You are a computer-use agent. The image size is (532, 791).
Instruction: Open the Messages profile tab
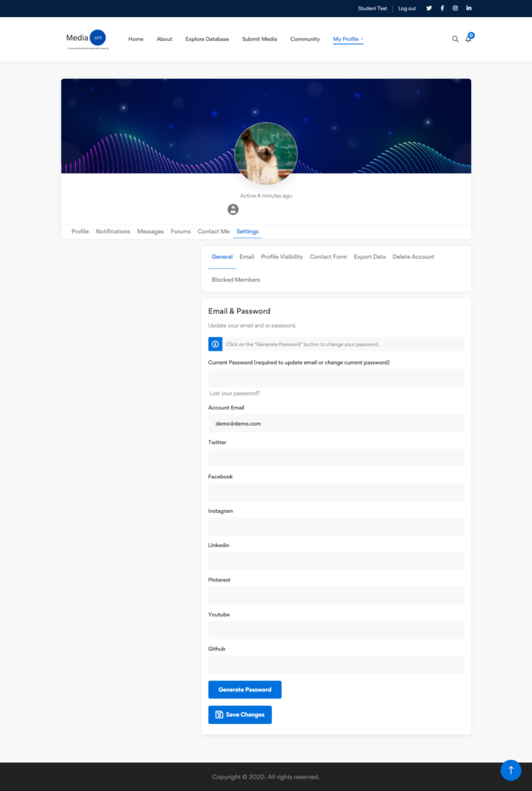pyautogui.click(x=151, y=232)
